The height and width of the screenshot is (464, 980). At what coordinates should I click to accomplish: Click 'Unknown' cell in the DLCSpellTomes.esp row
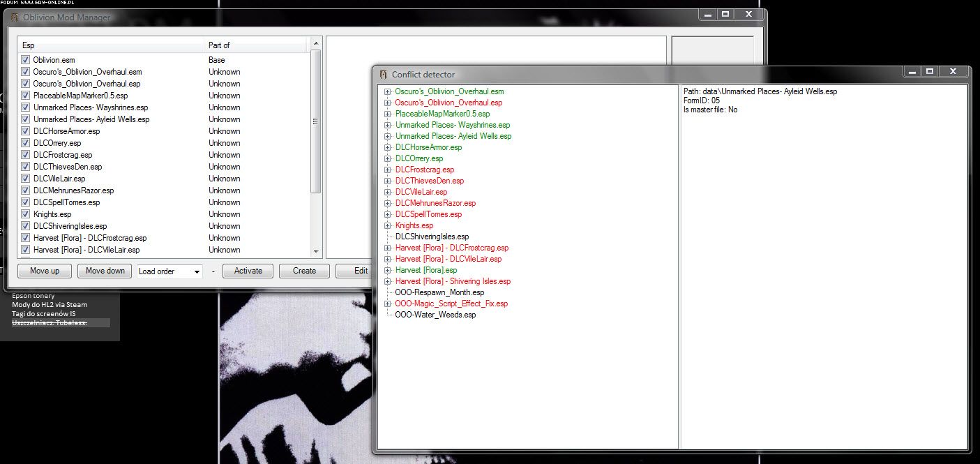[224, 202]
